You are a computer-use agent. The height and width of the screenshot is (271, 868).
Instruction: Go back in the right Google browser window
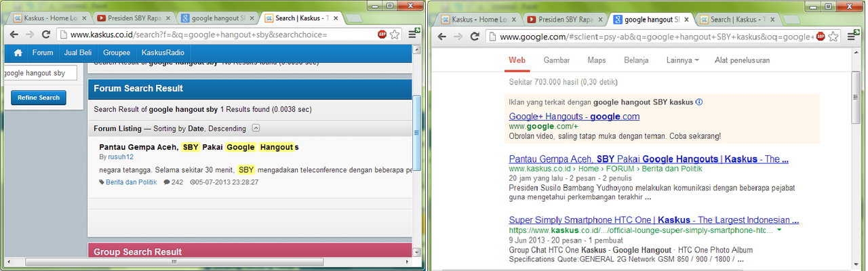click(x=441, y=36)
